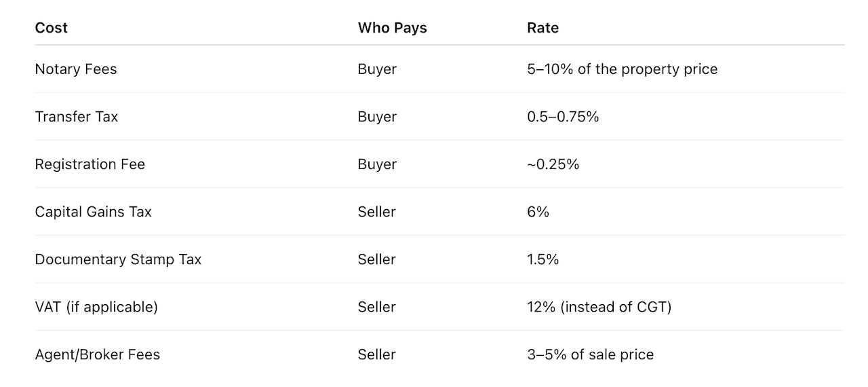The width and height of the screenshot is (868, 387).
Task: Select the Transfer Tax cell
Action: click(77, 117)
